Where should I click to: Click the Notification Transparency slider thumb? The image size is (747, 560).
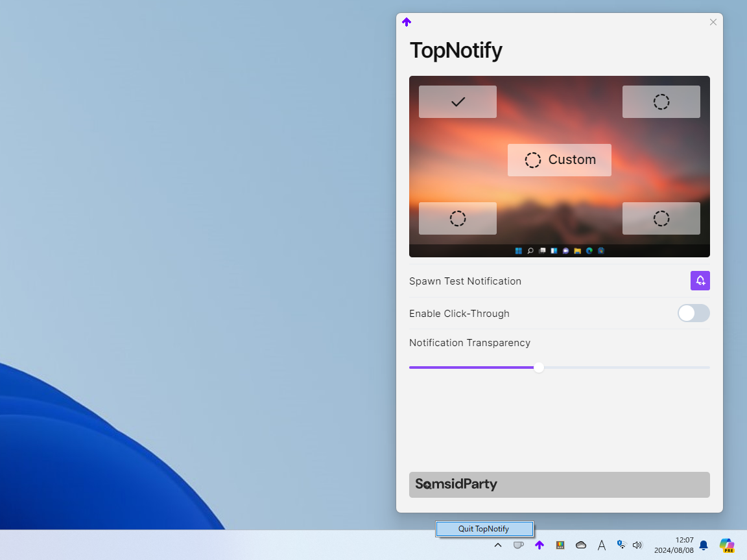pos(539,367)
